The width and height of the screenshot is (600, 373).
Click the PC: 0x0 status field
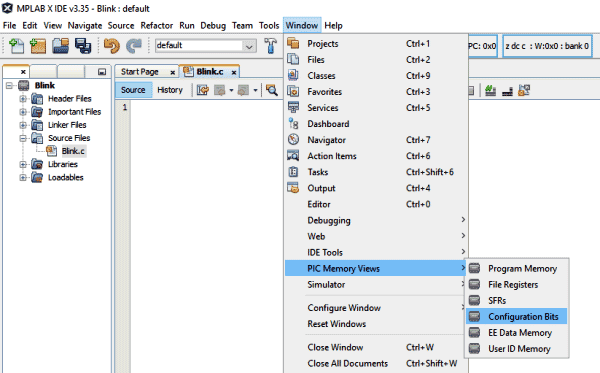point(482,46)
